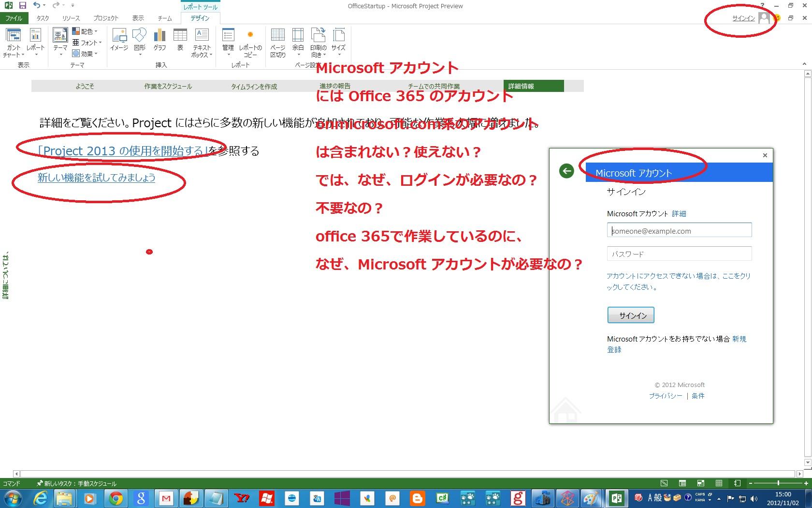812x508 pixels.
Task: Apply page breaks (ページ区切り)
Action: 278,43
